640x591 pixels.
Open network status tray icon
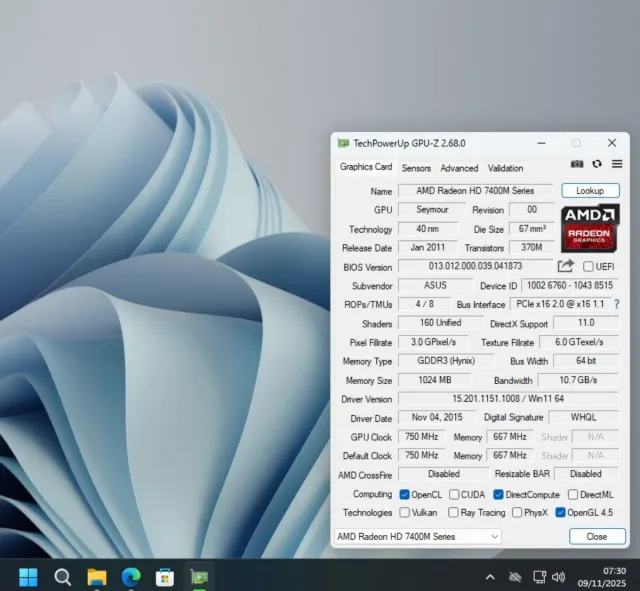(540, 577)
